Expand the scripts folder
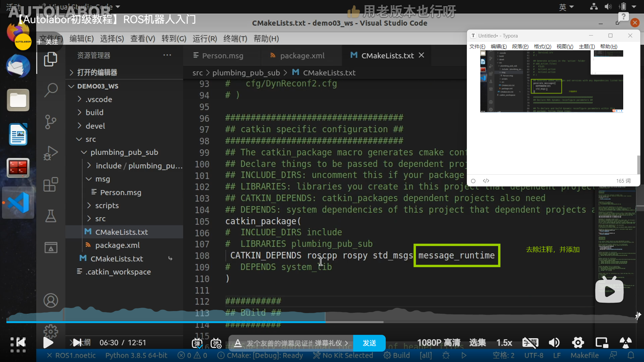 107,205
